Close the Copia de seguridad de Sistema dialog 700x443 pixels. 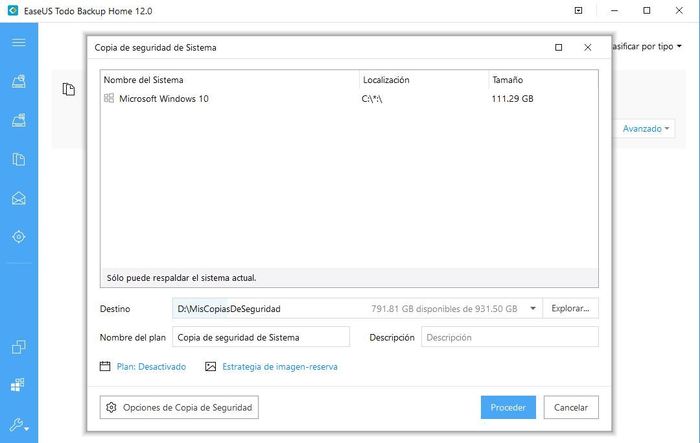click(x=588, y=47)
